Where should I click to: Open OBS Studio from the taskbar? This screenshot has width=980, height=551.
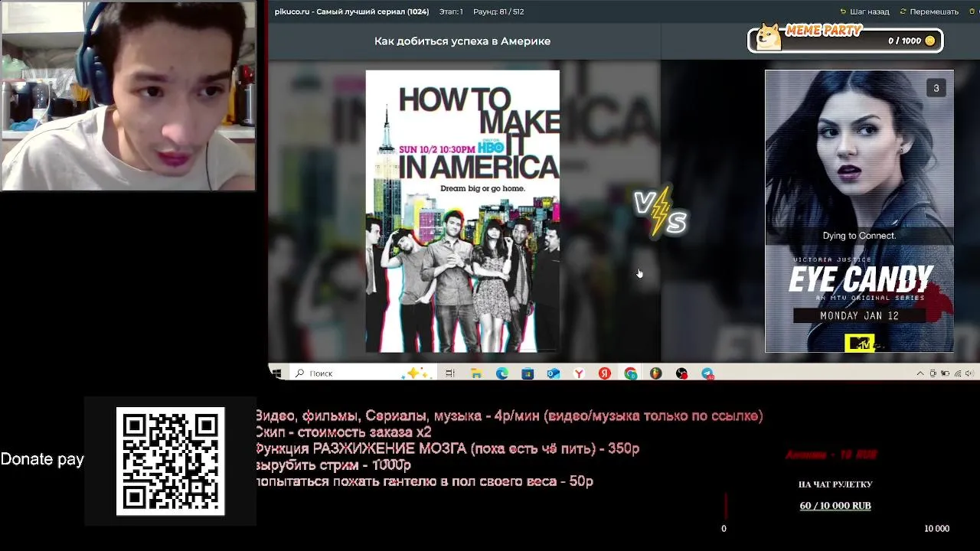[681, 373]
